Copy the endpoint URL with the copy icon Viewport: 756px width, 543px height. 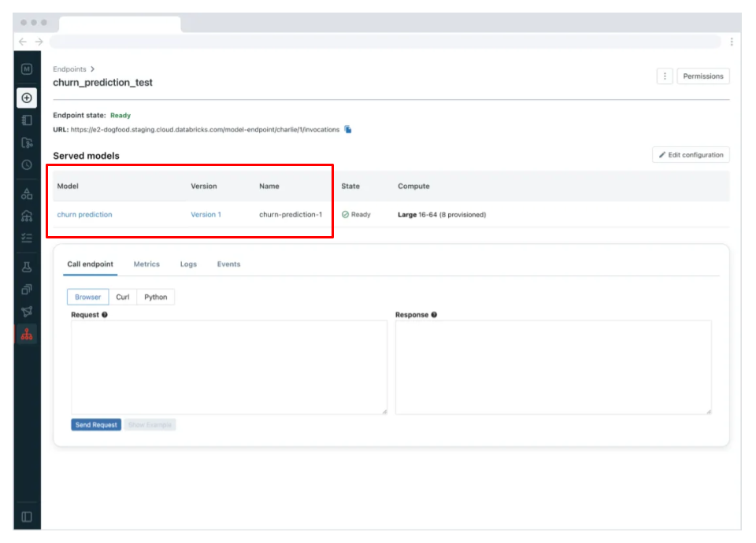click(348, 129)
